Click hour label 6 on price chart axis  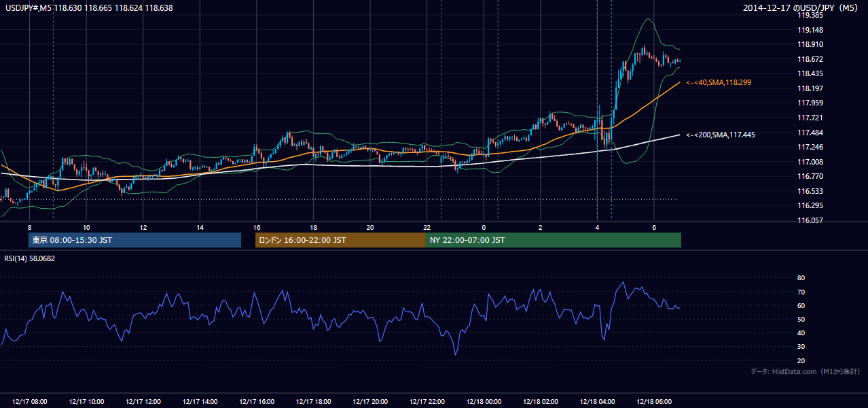point(654,227)
